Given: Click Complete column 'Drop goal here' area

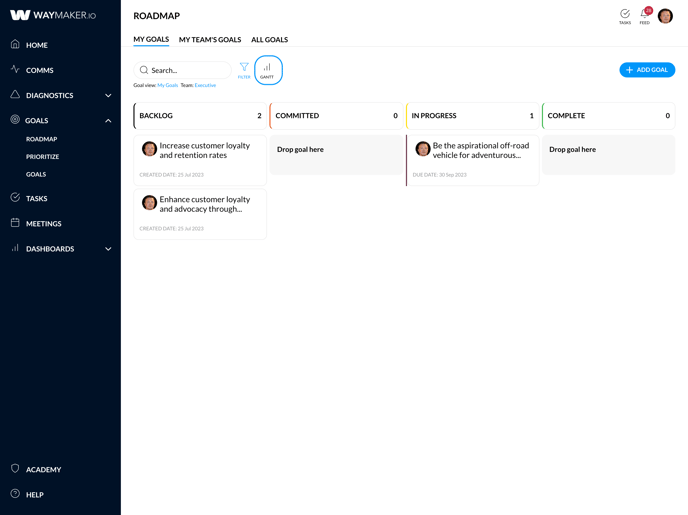Looking at the screenshot, I should pos(609,155).
